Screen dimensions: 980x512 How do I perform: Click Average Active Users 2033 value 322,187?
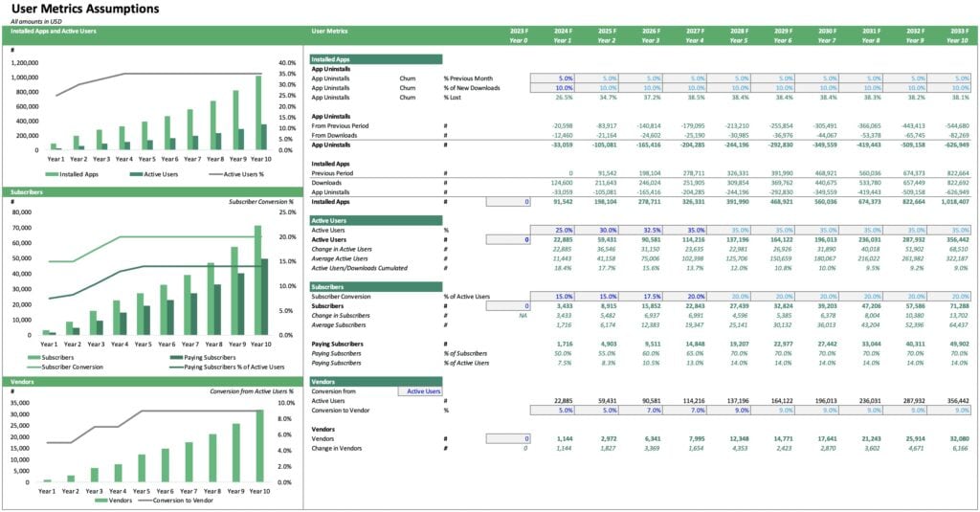(957, 258)
